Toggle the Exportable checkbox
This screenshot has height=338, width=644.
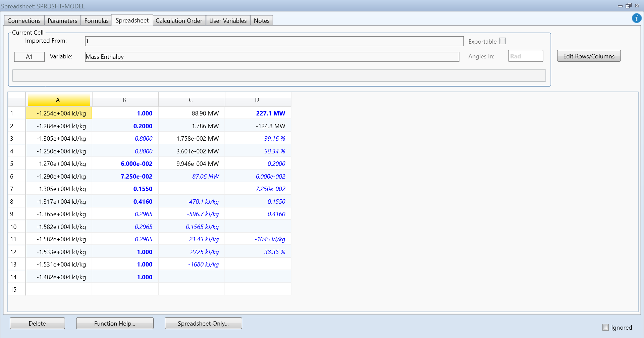coord(502,41)
